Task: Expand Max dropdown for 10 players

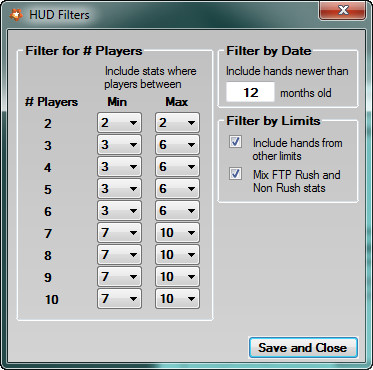Action: (177, 299)
